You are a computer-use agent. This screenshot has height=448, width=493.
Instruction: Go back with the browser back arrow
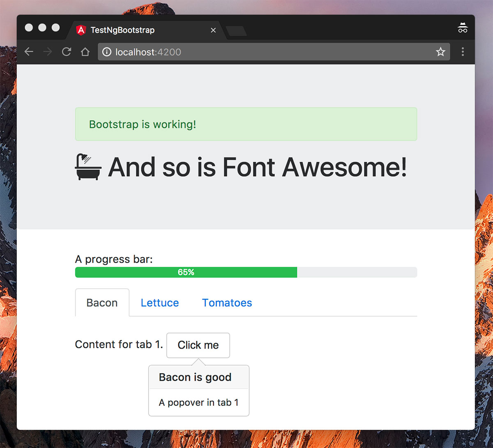29,52
